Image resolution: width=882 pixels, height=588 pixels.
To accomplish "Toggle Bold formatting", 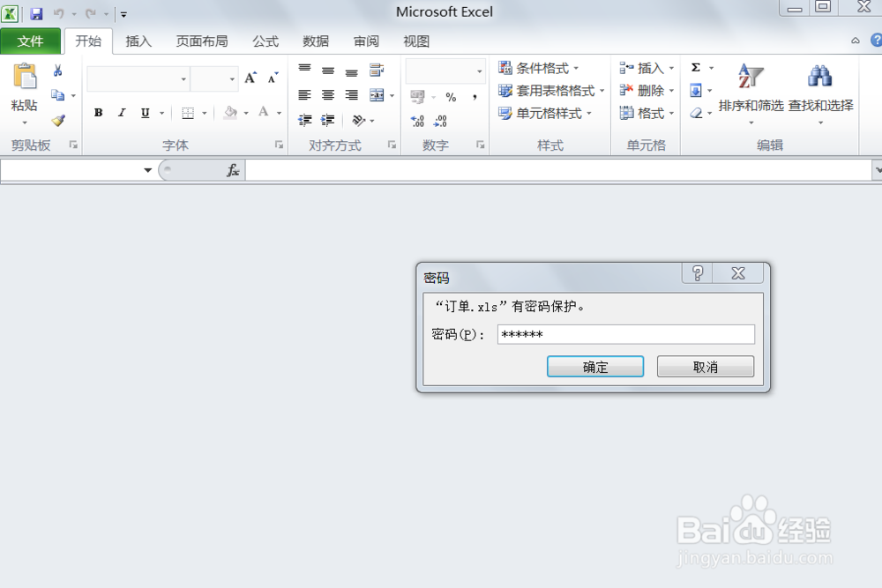I will point(99,113).
